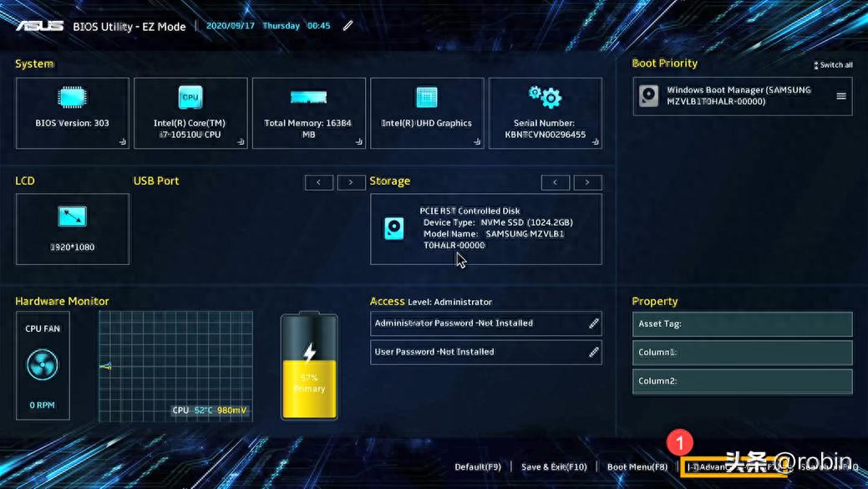Click the CPU FAN icon

[42, 365]
